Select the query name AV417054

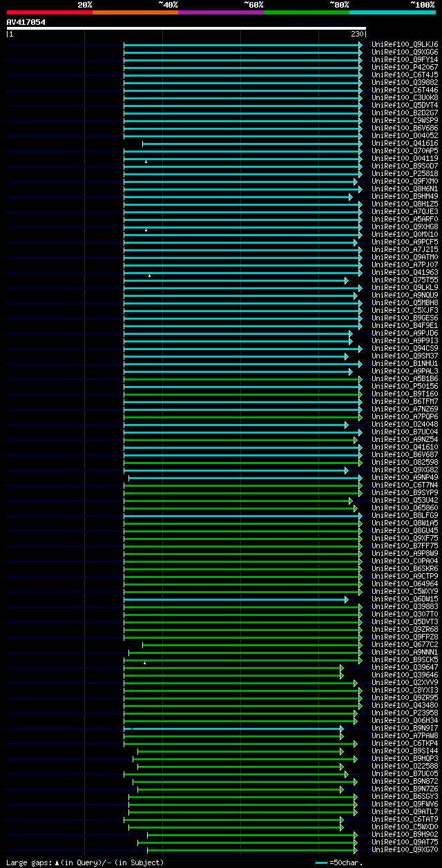click(26, 22)
